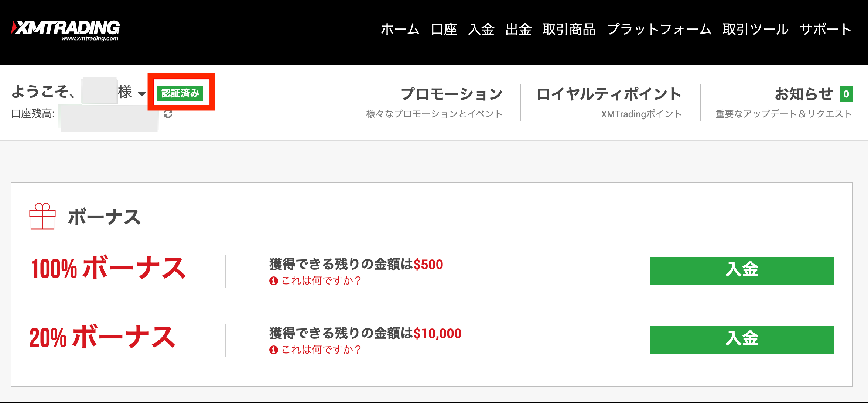Click the info icon beside 20% bonus
868x403 pixels.
point(273,350)
